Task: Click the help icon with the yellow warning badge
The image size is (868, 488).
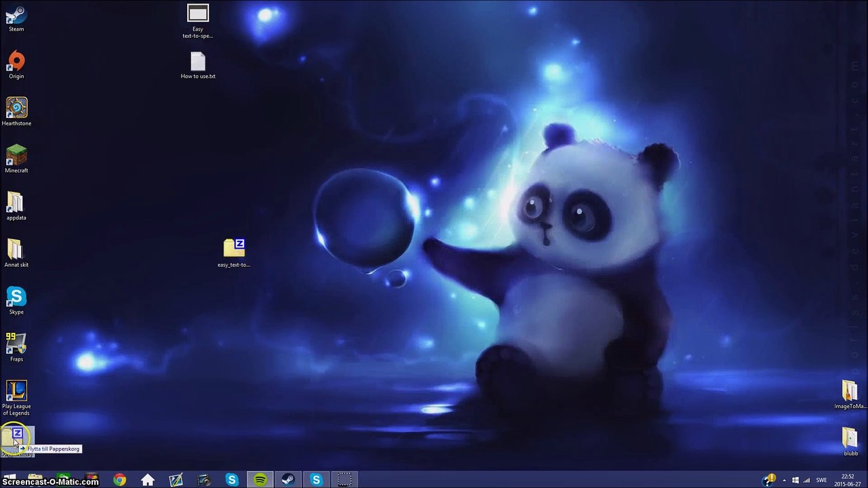Action: pos(768,480)
